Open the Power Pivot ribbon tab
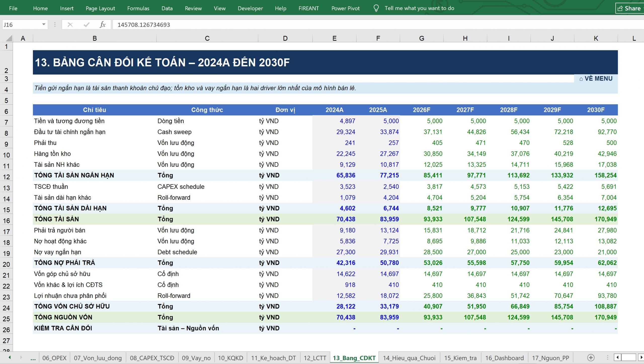Screen dimensions: 644x364 coord(345,8)
